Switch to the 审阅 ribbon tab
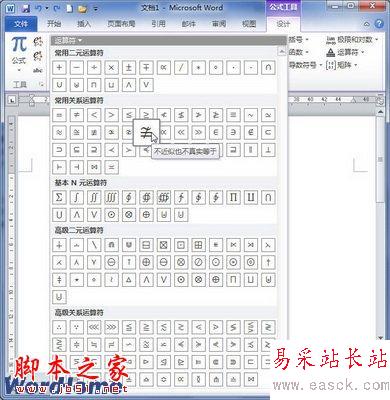The image size is (390, 400). 219,24
